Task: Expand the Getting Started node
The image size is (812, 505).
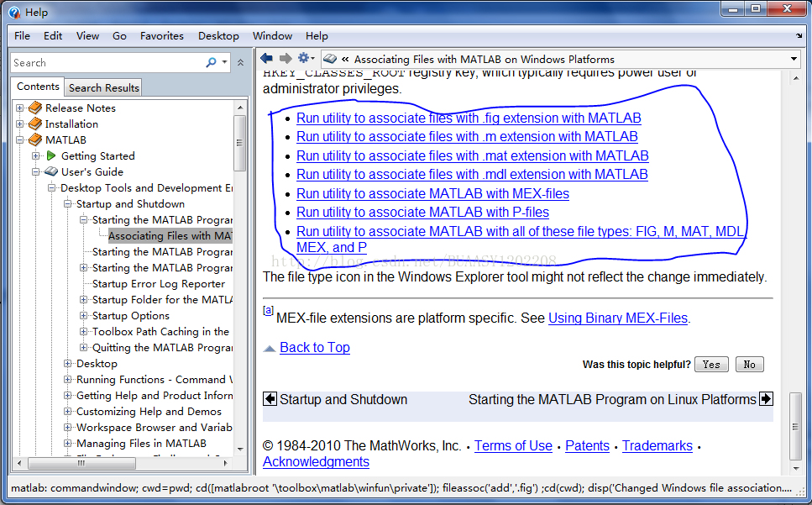Action: (36, 156)
